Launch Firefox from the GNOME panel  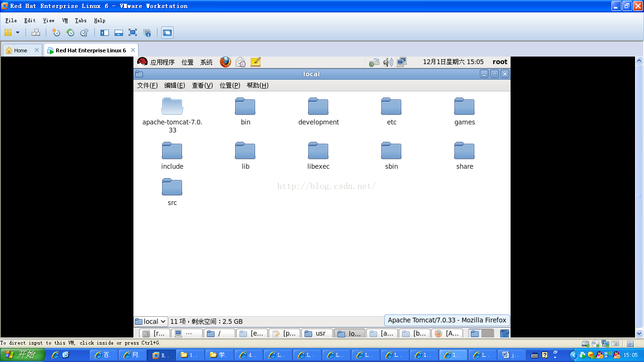point(225,62)
